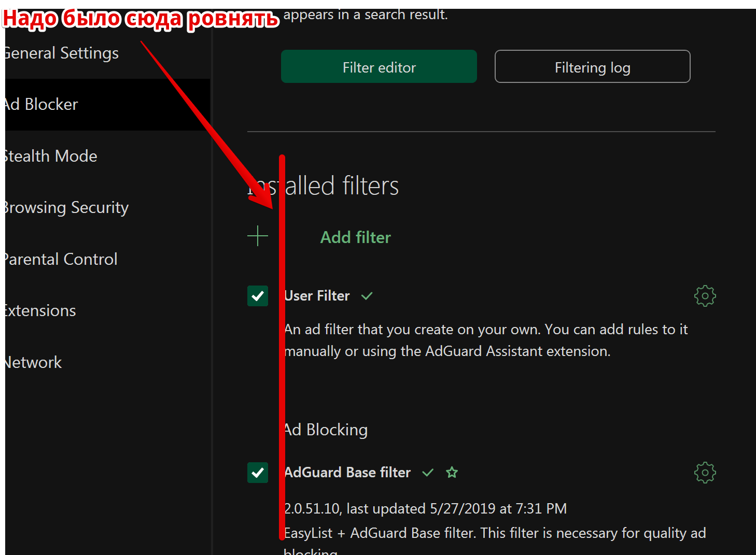The width and height of the screenshot is (756, 555).
Task: Go to General Settings in the sidebar
Action: click(x=62, y=53)
